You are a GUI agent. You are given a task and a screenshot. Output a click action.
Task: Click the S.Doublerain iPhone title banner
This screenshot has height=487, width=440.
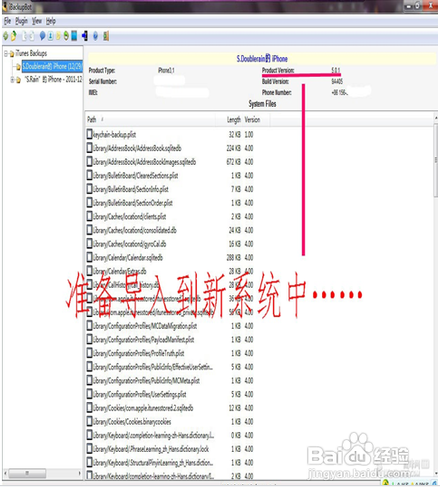(262, 59)
